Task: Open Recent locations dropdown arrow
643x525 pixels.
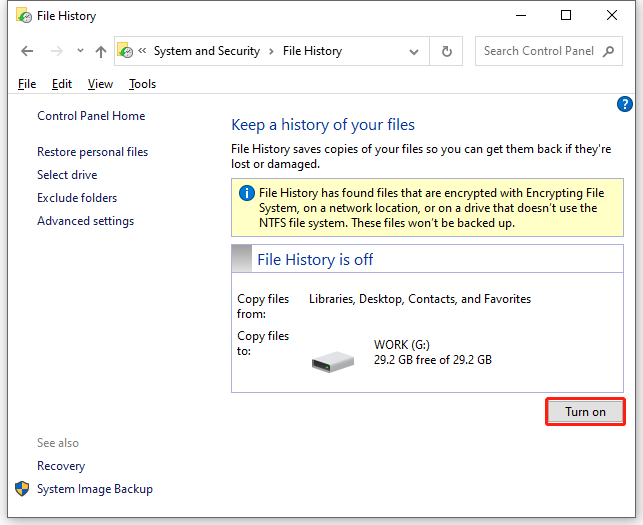Action: tap(78, 51)
